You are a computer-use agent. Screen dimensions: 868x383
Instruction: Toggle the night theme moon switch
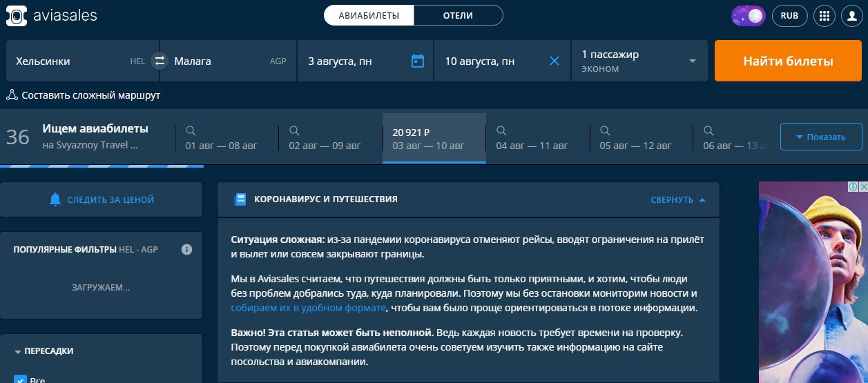(x=749, y=15)
